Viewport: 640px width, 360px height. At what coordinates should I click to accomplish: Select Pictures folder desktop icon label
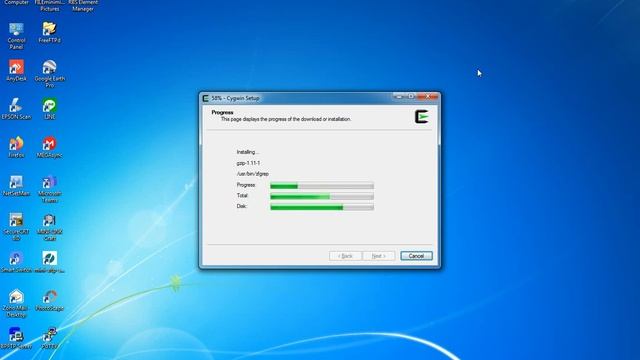(x=49, y=5)
